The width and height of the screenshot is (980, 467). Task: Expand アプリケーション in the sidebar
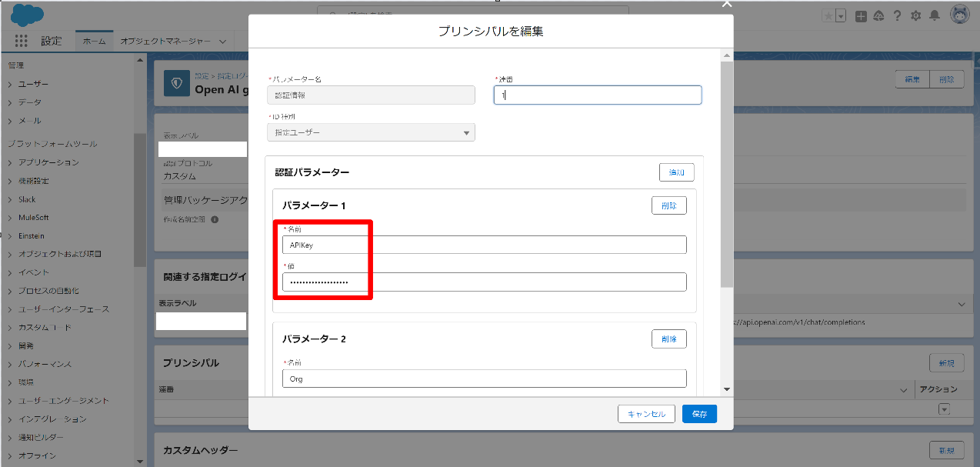tap(10, 162)
